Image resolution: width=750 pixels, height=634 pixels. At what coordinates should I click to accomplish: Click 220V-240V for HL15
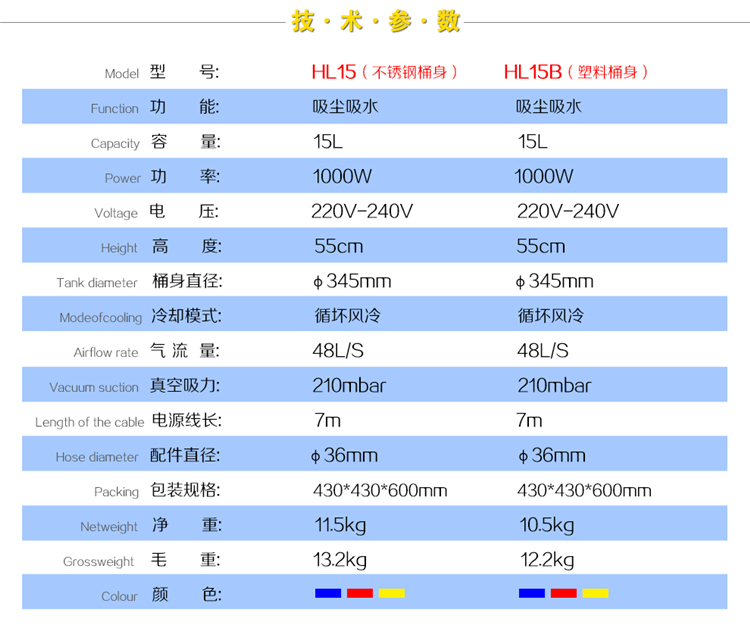(x=362, y=211)
